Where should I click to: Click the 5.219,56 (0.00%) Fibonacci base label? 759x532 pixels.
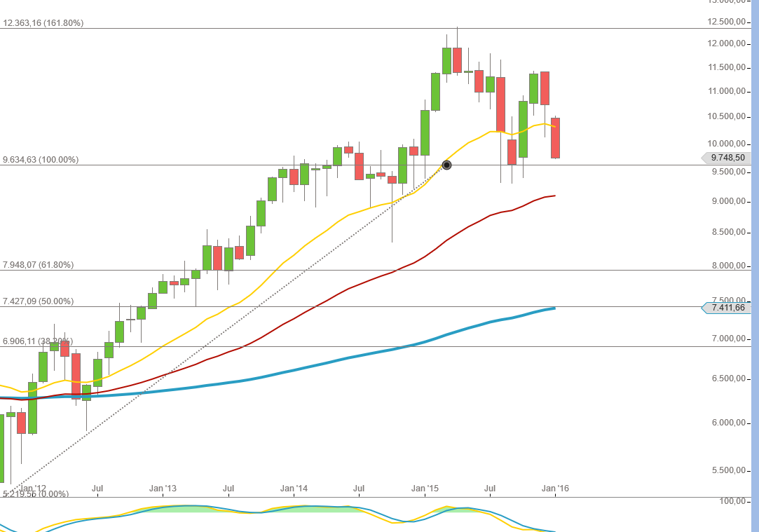(36, 493)
